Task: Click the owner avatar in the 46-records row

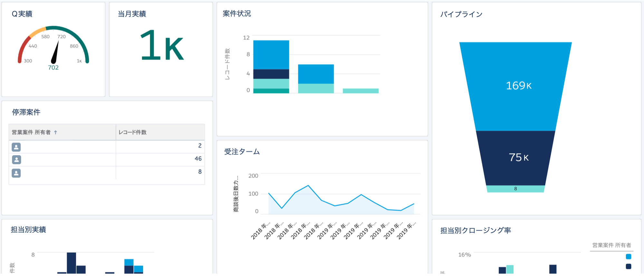Action: click(x=16, y=160)
